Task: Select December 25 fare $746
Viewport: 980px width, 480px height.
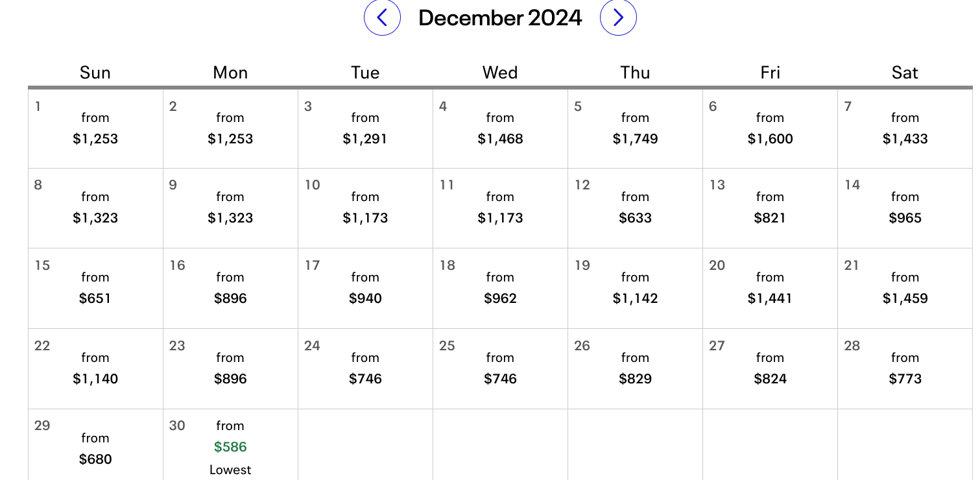Action: click(x=500, y=369)
